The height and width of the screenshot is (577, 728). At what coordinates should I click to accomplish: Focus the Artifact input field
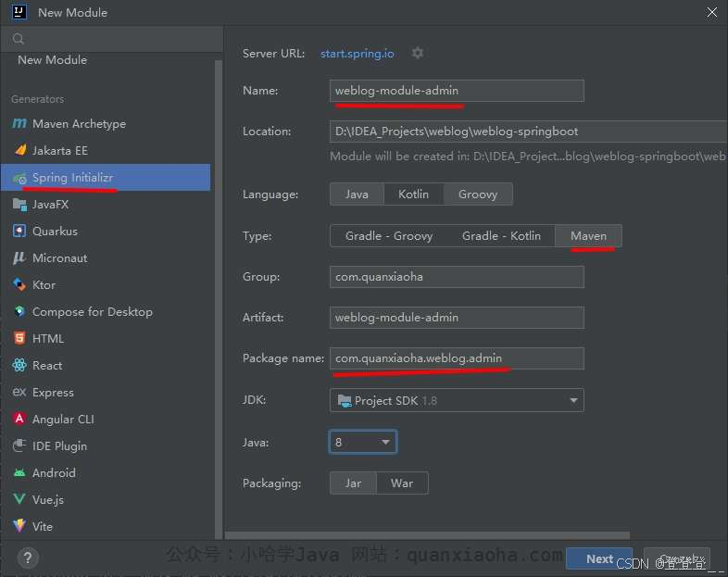coord(457,318)
